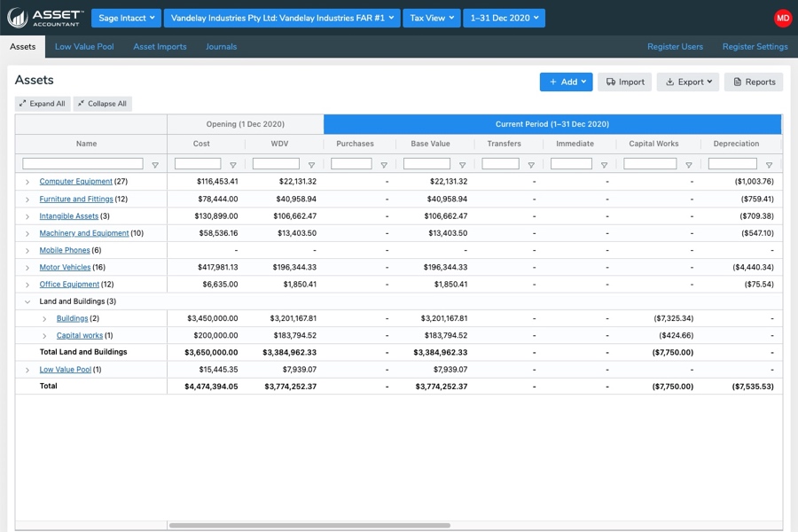Open the MD user avatar menu
The image size is (798, 532).
(x=782, y=18)
